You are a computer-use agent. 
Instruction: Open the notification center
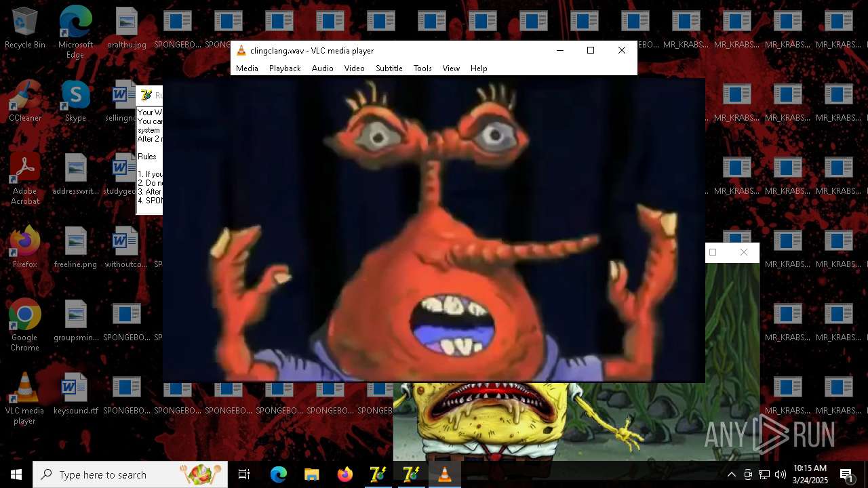(x=847, y=474)
